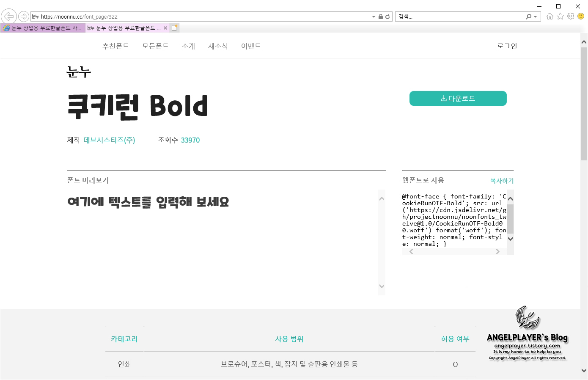
Task: Open the 새소식 menu item
Action: 218,46
